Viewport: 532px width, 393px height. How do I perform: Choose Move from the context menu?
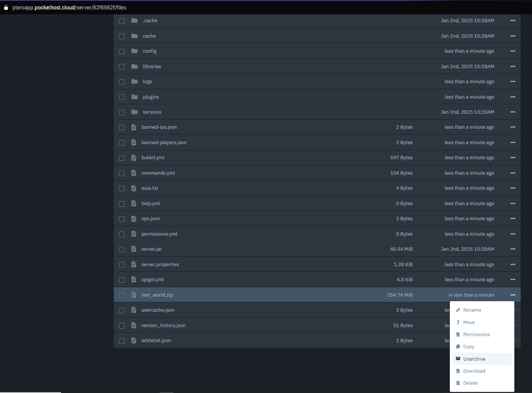click(482, 322)
